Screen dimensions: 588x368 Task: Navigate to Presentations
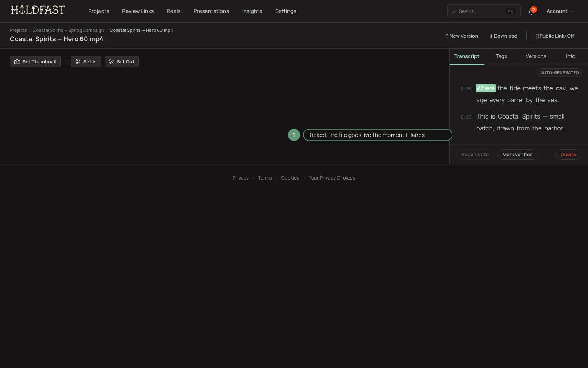coord(211,11)
